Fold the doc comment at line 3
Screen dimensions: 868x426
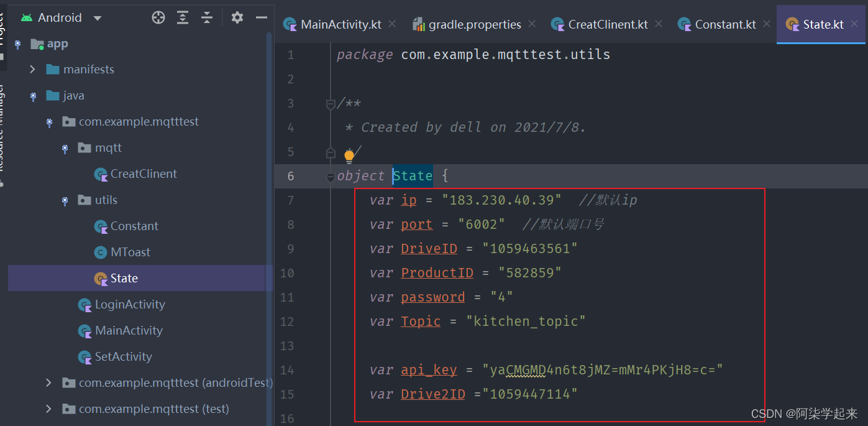point(331,104)
